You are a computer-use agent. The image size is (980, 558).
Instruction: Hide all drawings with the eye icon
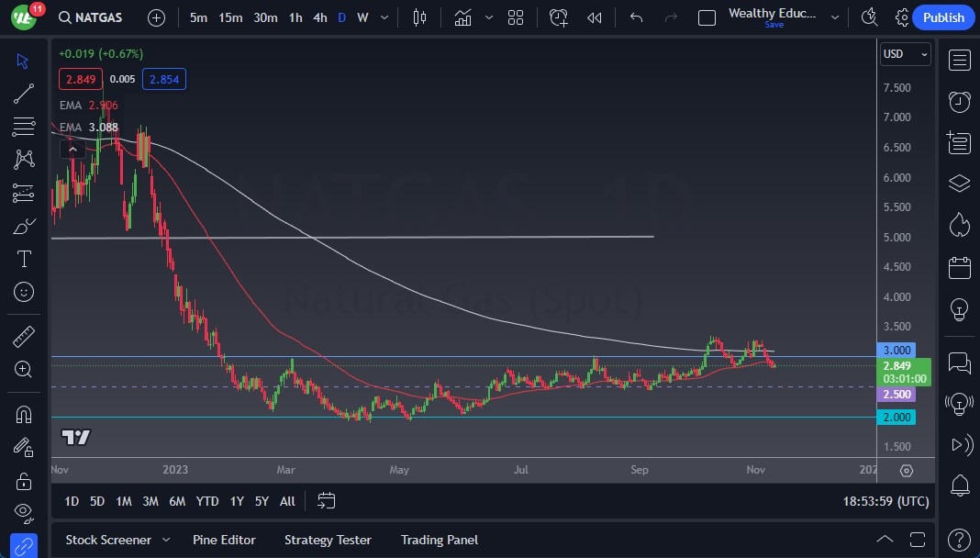[x=24, y=512]
